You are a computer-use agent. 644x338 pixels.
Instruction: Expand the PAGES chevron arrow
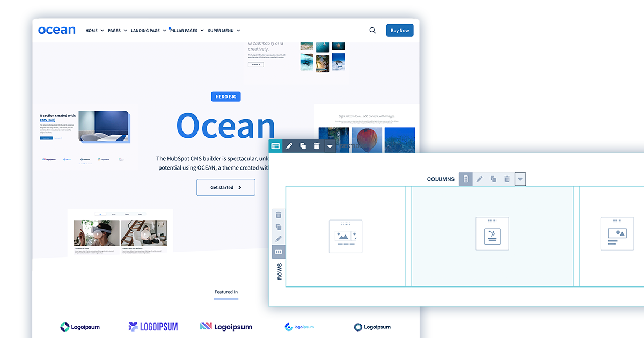[x=125, y=31]
